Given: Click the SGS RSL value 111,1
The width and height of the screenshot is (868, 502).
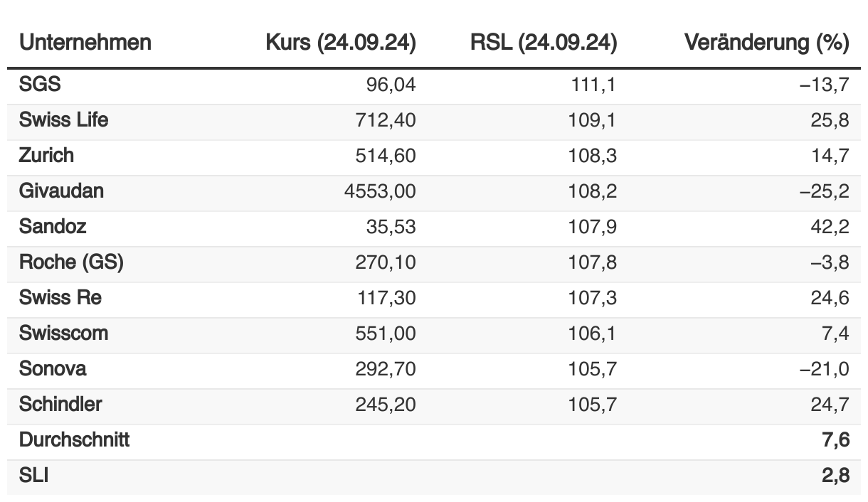Looking at the screenshot, I should pyautogui.click(x=593, y=85).
